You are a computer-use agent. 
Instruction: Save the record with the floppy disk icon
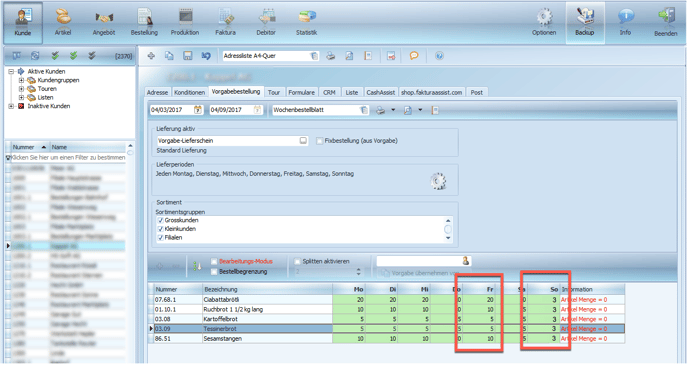pos(188,56)
